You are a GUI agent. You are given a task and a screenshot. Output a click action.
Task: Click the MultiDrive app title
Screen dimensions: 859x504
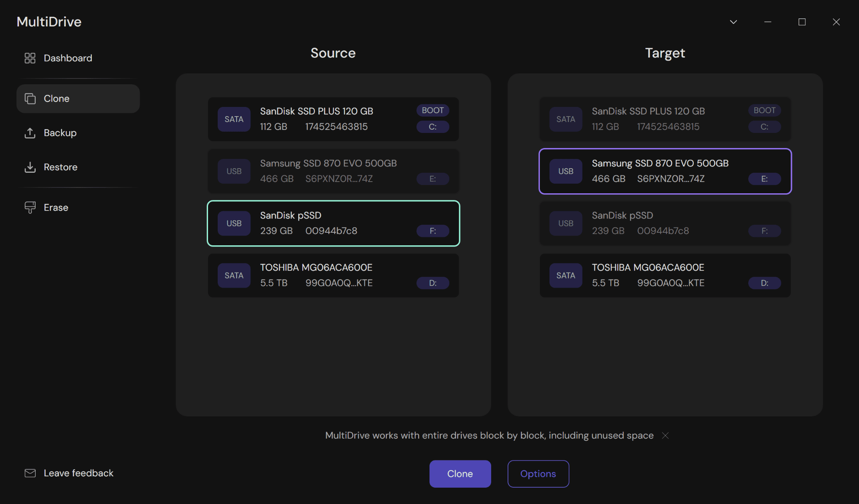pos(49,22)
